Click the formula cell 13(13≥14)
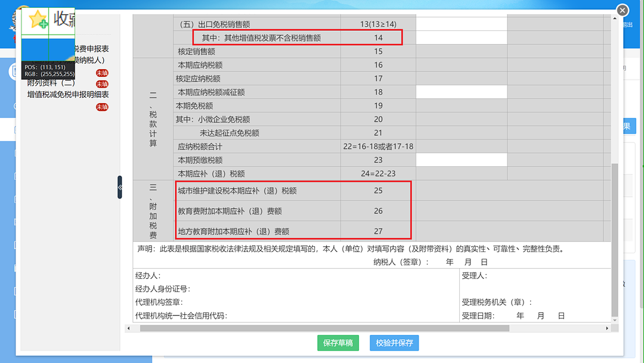 378,24
